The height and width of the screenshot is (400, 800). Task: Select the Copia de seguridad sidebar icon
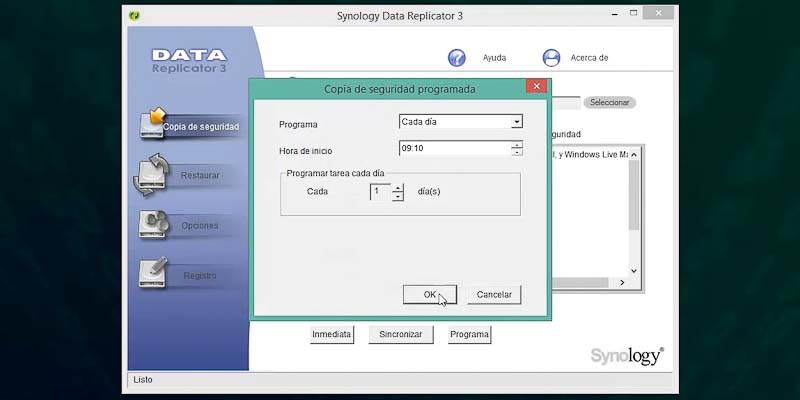click(x=152, y=122)
